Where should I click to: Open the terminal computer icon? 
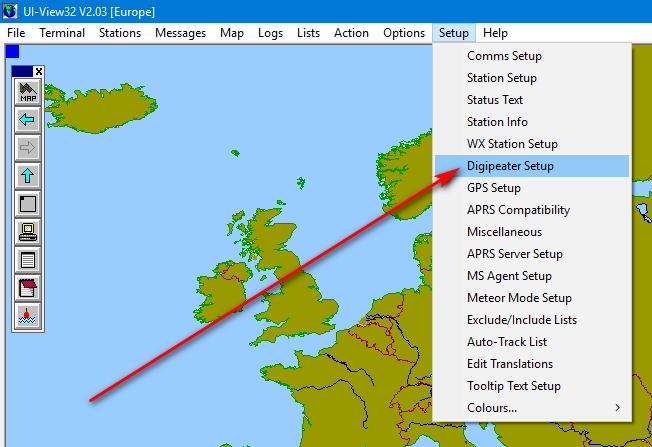click(x=27, y=233)
